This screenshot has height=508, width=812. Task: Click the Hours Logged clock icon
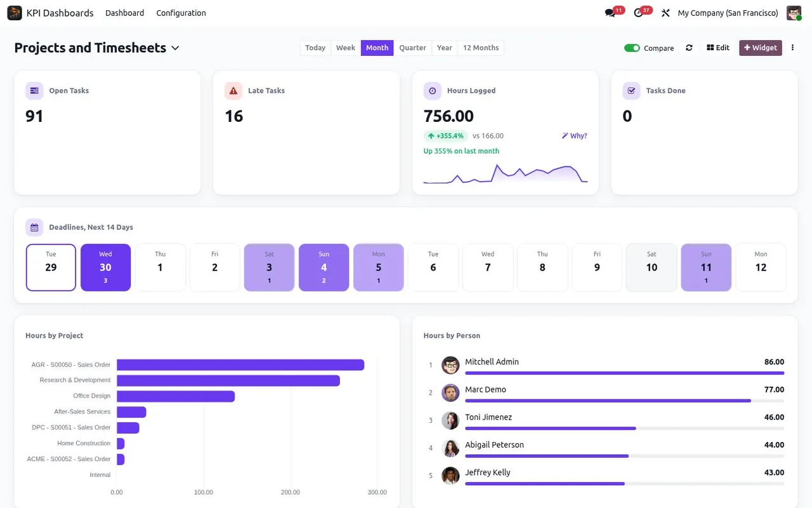tap(433, 91)
